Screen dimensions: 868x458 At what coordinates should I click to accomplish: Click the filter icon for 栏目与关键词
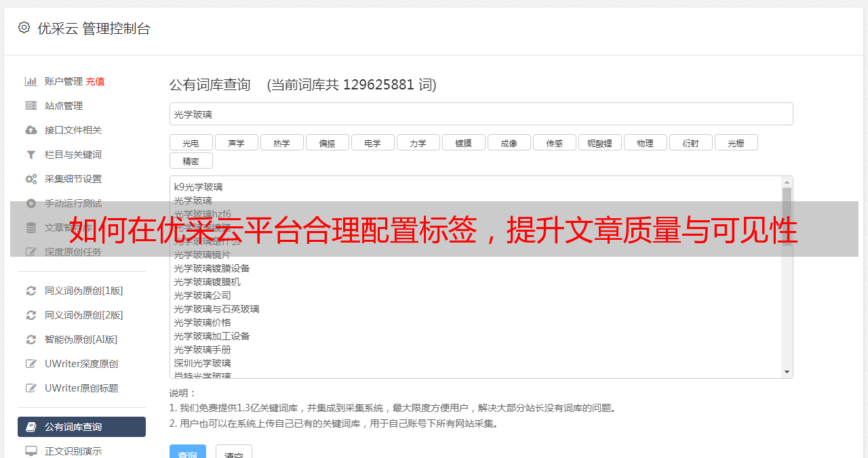tap(31, 154)
